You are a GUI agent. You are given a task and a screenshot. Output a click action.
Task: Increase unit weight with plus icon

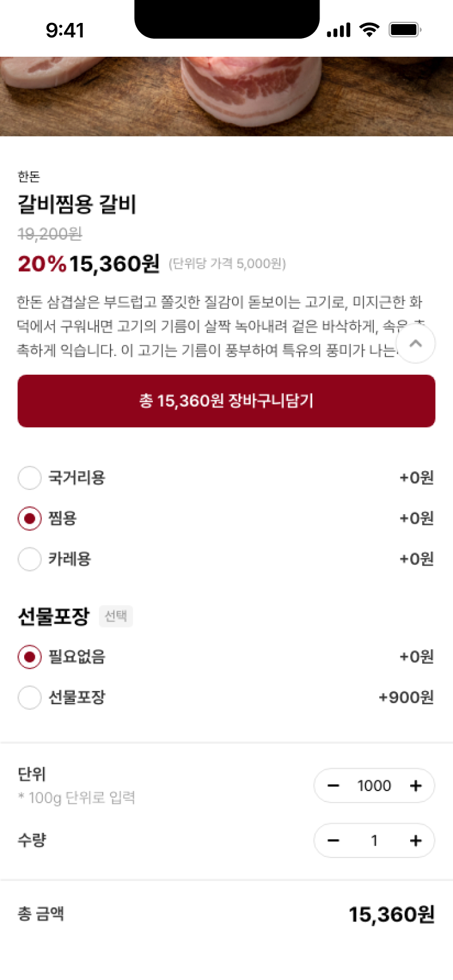click(x=416, y=786)
